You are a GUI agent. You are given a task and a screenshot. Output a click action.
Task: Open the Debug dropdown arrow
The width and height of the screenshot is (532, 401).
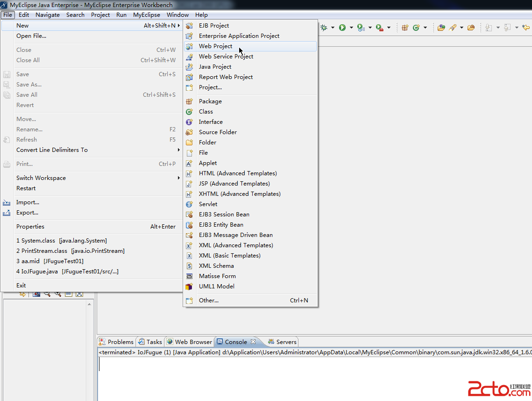[x=333, y=28]
